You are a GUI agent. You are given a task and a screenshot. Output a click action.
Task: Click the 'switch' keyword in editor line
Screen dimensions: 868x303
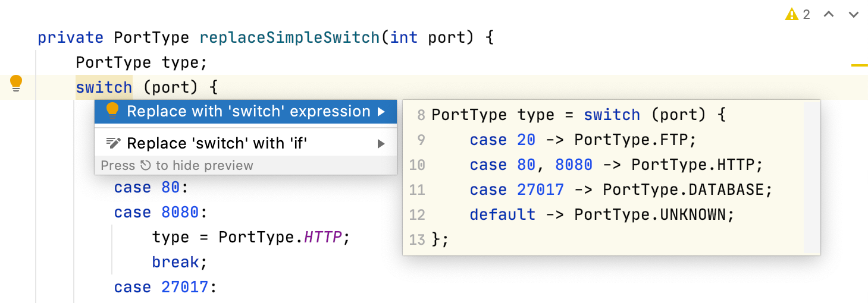tap(104, 88)
